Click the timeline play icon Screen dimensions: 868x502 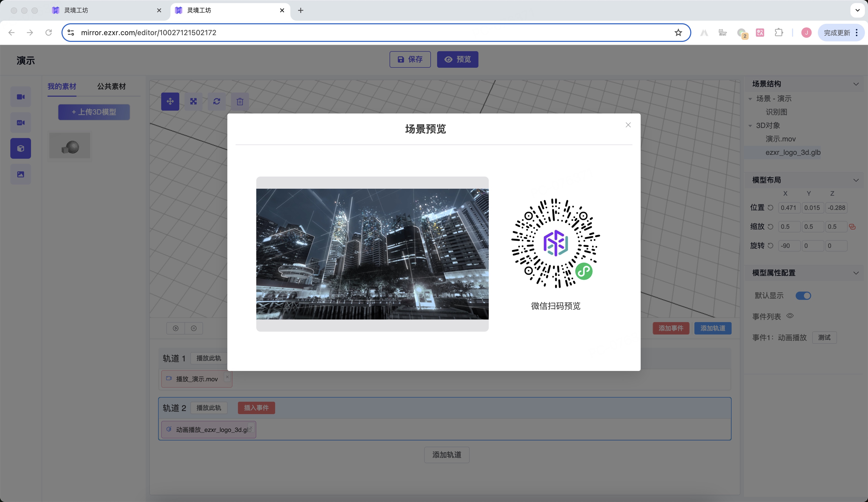tap(176, 328)
